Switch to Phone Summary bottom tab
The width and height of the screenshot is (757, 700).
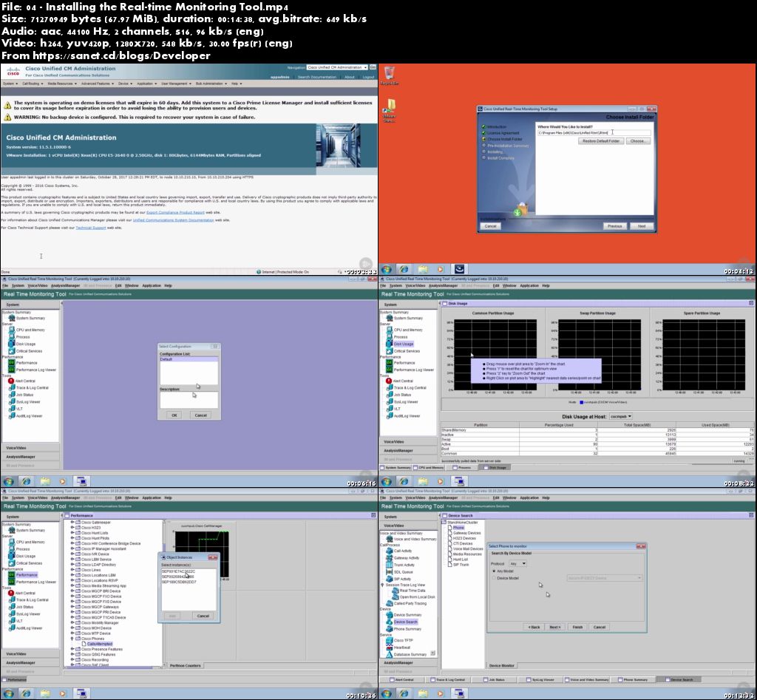(x=634, y=680)
